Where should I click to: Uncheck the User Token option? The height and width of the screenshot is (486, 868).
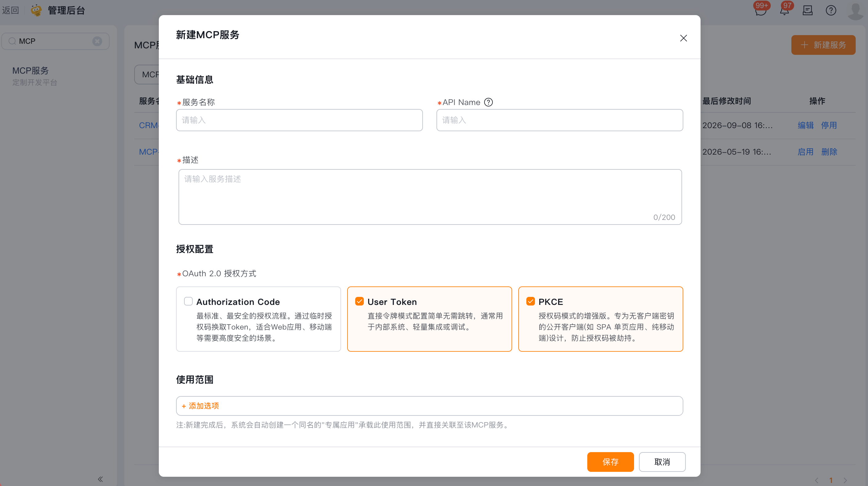(x=359, y=301)
